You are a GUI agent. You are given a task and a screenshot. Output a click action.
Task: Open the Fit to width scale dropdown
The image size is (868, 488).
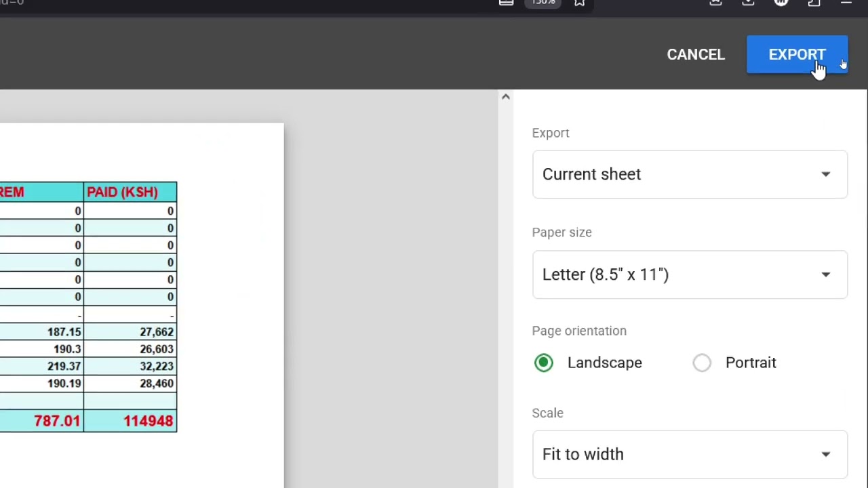coord(690,454)
